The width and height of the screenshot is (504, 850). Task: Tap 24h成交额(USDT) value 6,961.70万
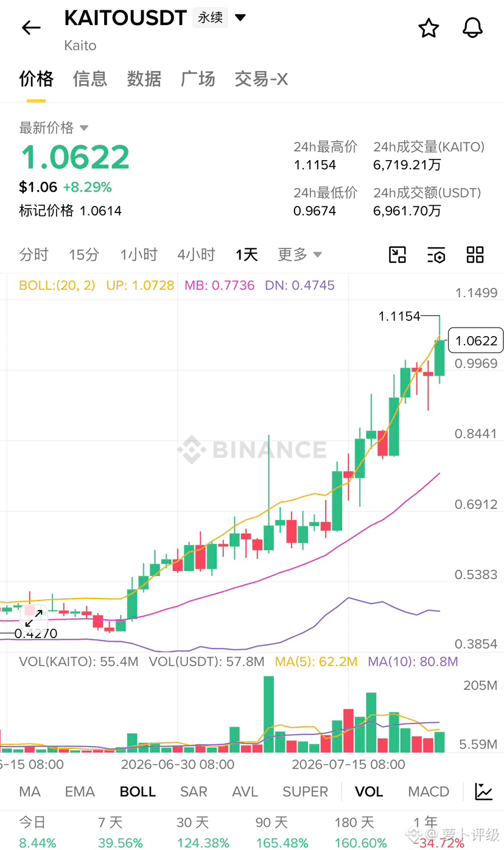[x=407, y=211]
